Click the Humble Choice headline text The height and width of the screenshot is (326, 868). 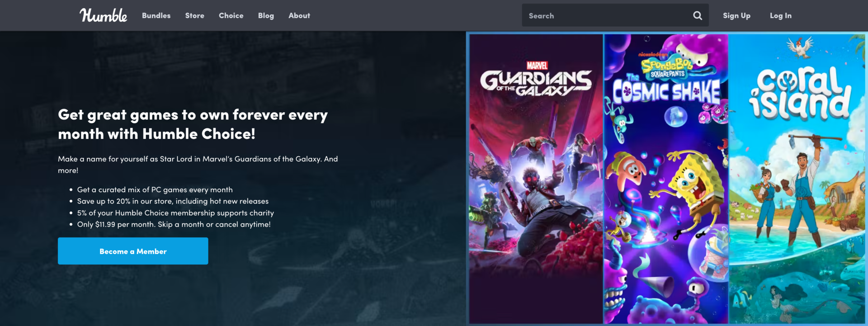coord(193,124)
